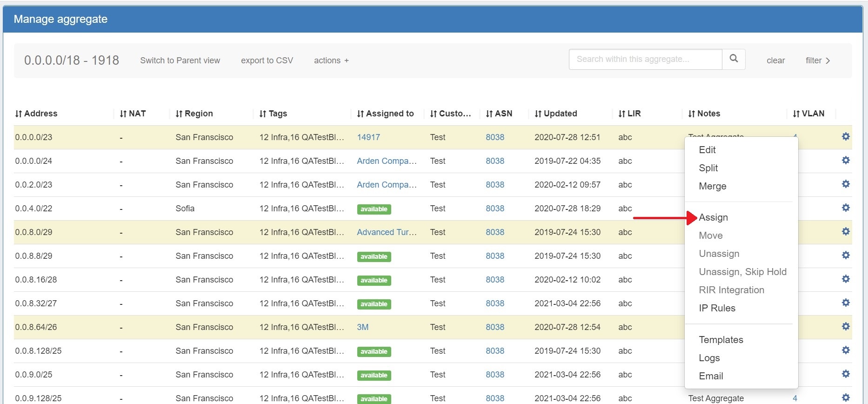The image size is (868, 404).
Task: Sort table by Address column
Action: pyautogui.click(x=36, y=114)
